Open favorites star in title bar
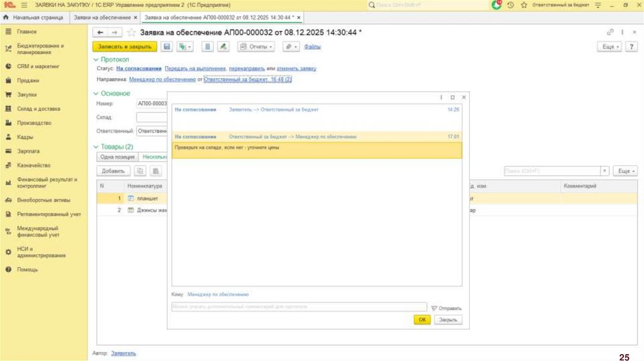 (524, 5)
